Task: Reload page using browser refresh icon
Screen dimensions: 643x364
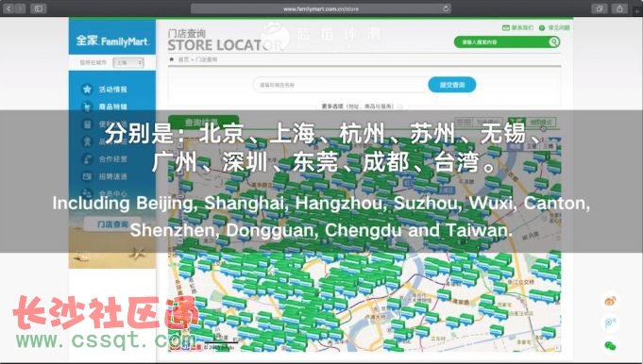Action: click(446, 8)
